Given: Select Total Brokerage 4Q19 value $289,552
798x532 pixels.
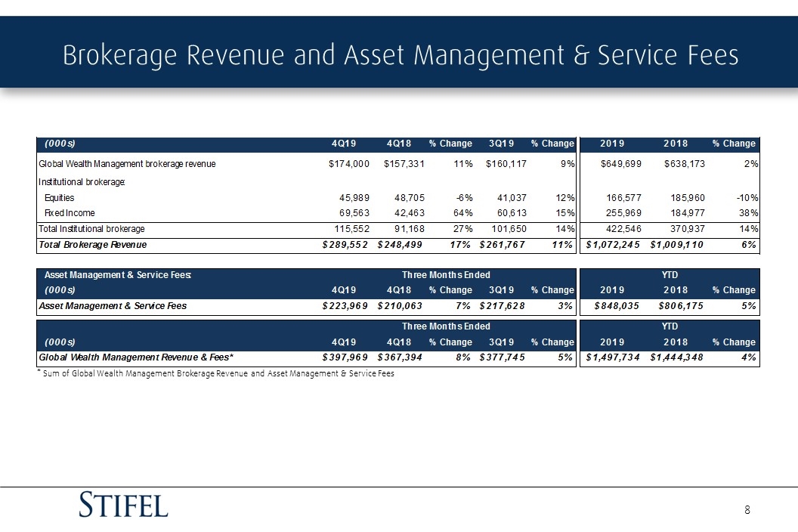Looking at the screenshot, I should [x=345, y=245].
